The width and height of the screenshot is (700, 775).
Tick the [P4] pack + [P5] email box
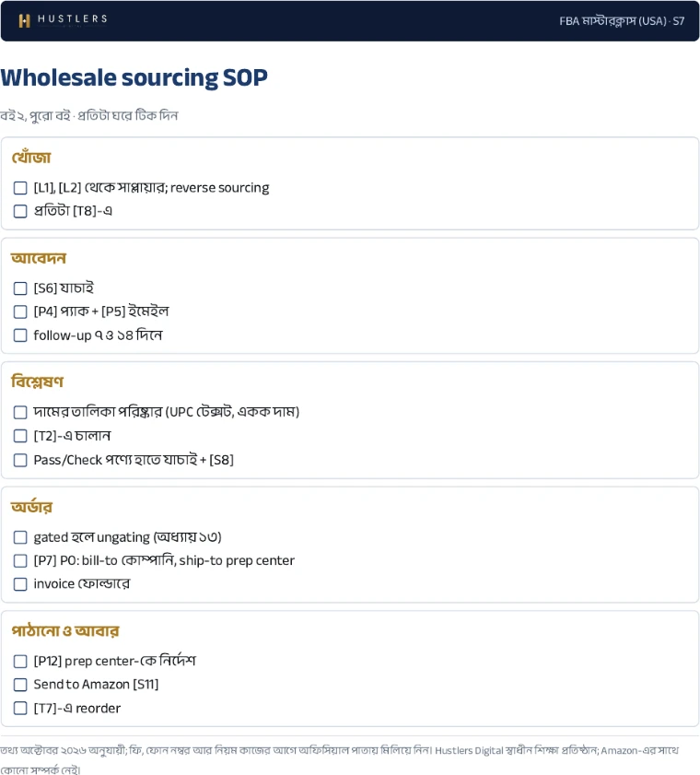coord(20,311)
